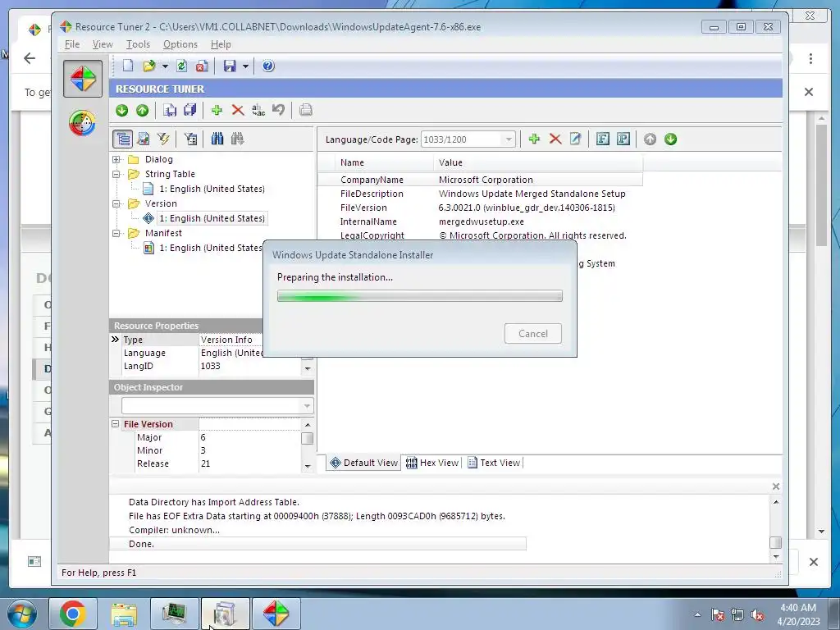Click the 'P' product version icon
Image resolution: width=840 pixels, height=630 pixels.
pyautogui.click(x=623, y=139)
